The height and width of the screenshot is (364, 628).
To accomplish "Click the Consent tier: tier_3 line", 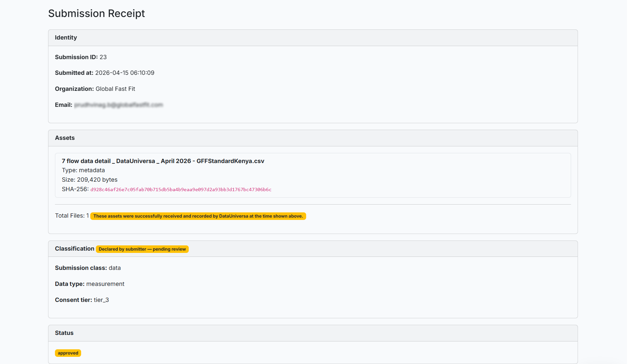I will pos(82,300).
